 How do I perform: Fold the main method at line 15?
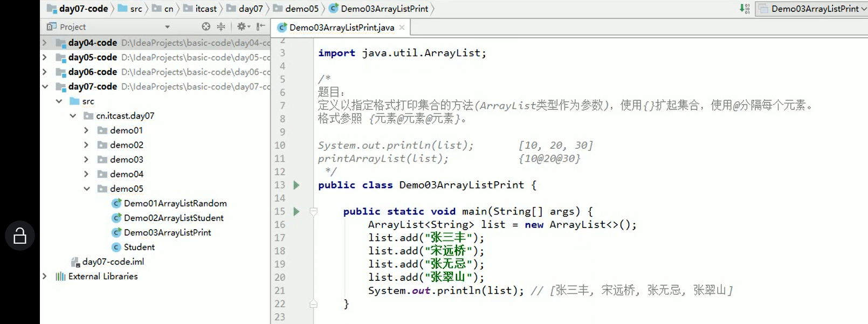(313, 211)
